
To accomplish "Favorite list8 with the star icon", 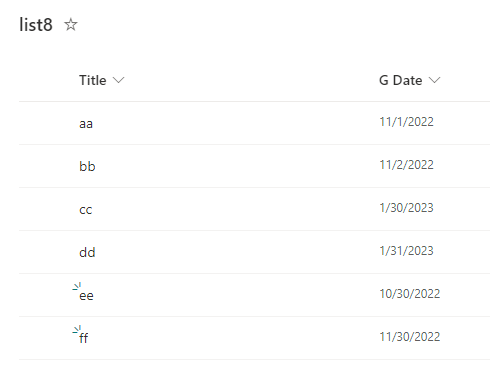I will click(x=70, y=25).
